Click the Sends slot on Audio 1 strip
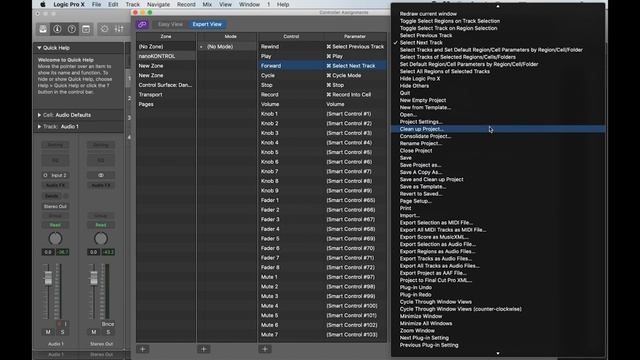640x360 pixels. [x=52, y=196]
